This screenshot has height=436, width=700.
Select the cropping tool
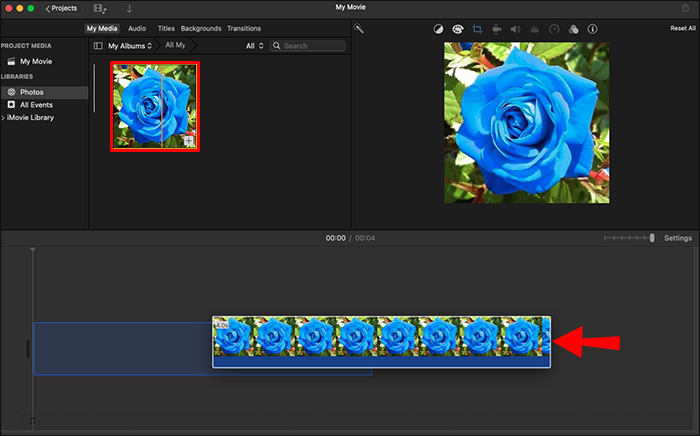477,29
